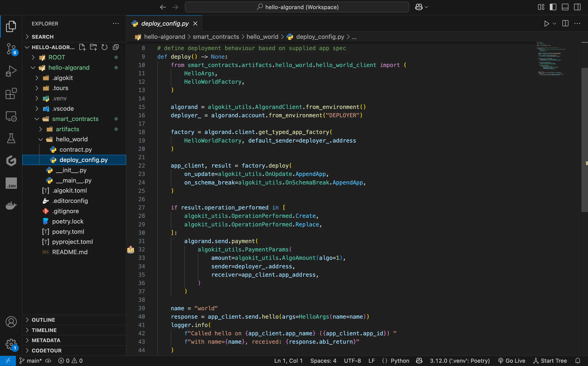
Task: Open the Source Control view
Action: [x=11, y=49]
